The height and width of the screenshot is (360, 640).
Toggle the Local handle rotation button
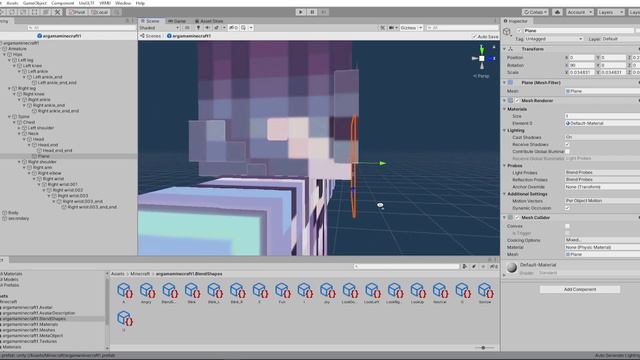100,12
